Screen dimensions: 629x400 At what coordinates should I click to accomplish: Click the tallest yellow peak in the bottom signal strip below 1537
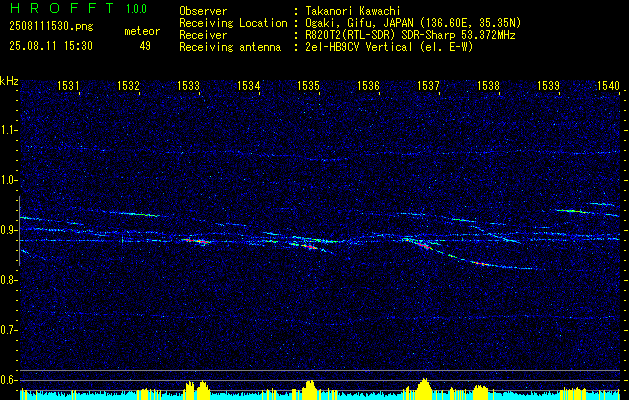[x=424, y=388]
